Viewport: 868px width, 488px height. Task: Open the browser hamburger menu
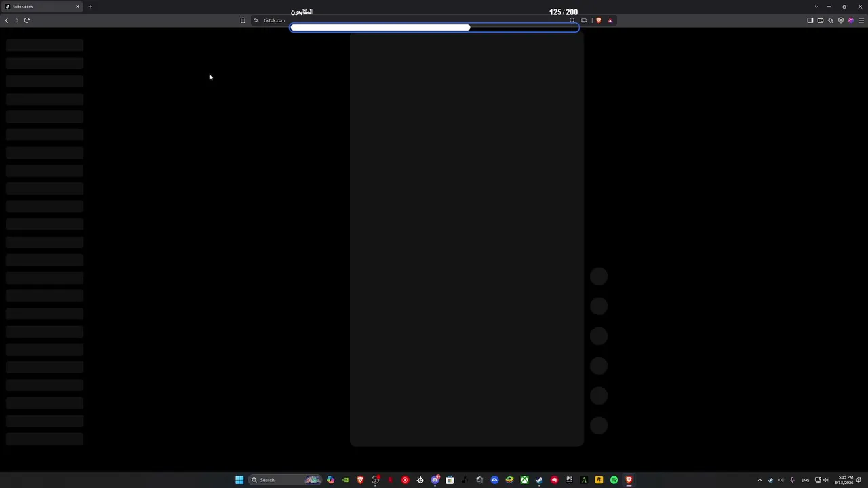pos(861,20)
